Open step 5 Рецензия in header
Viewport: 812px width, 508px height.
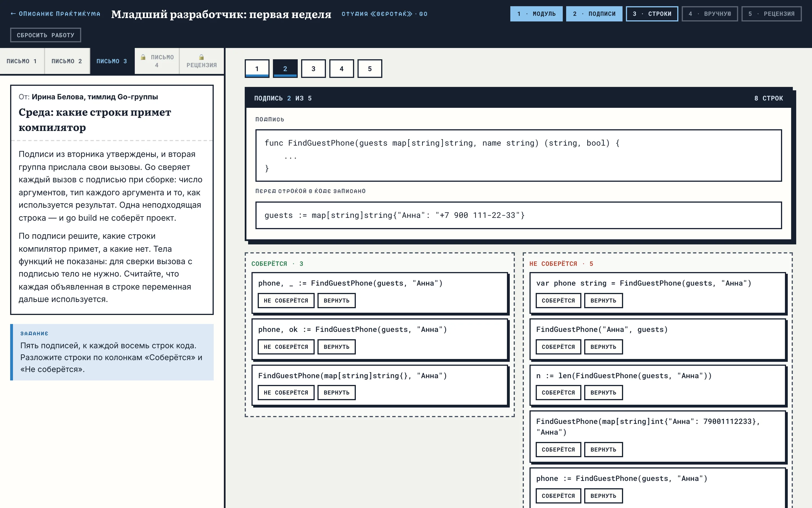pos(771,14)
